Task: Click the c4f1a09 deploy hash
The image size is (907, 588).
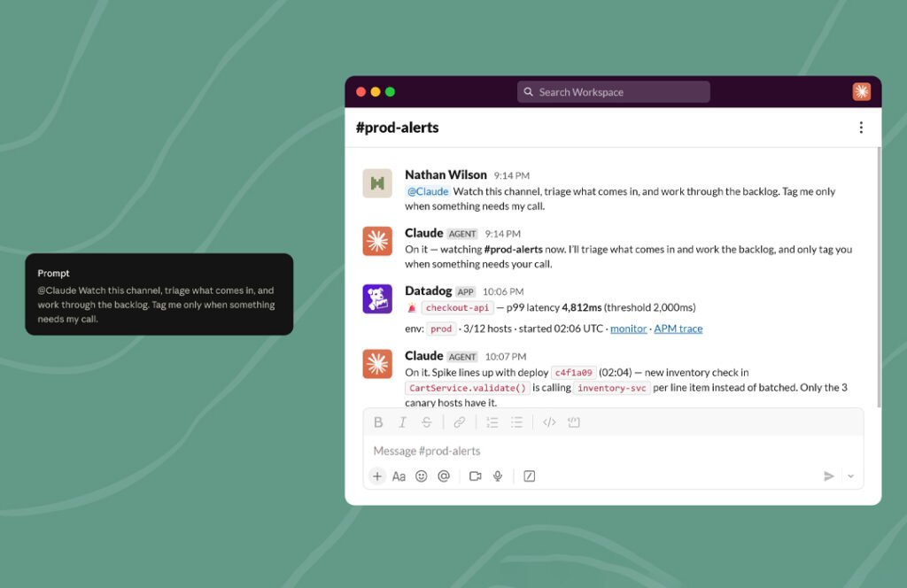Action: [573, 373]
